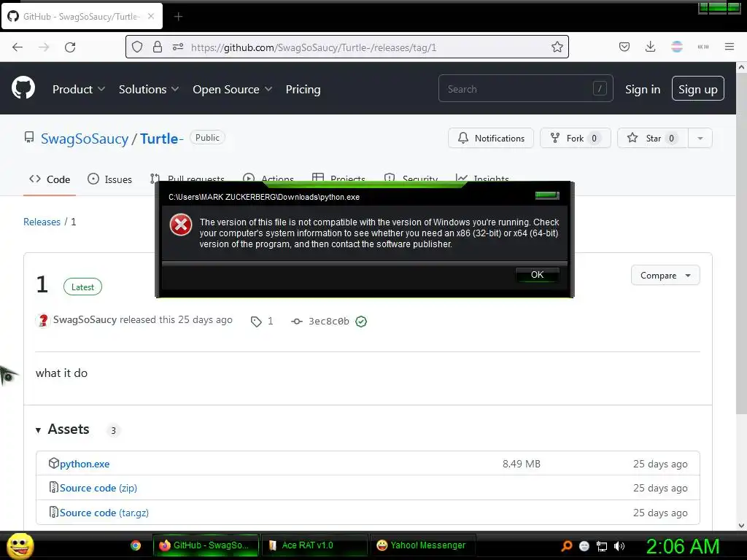Download Source code (zip)
The image size is (747, 560).
98,488
